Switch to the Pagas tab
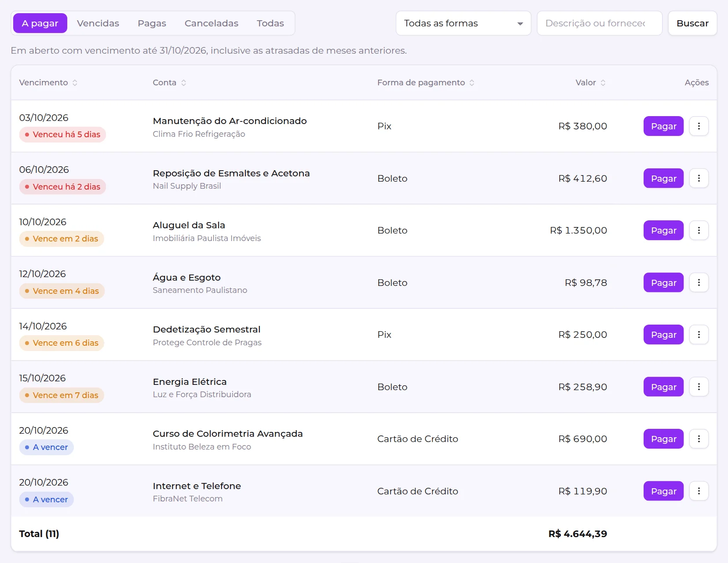 (152, 23)
